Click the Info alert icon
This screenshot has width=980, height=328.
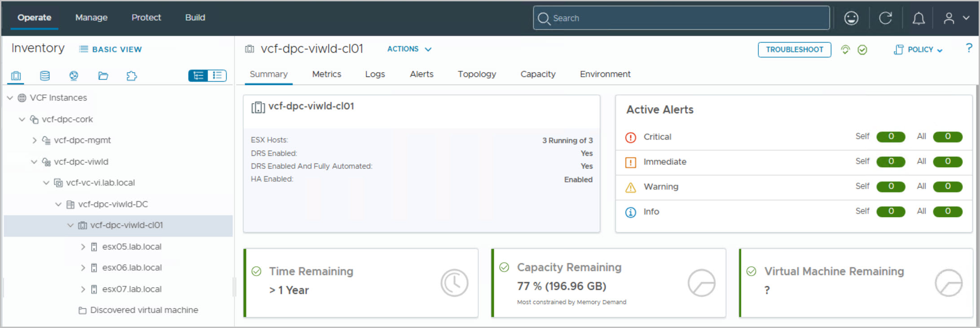coord(631,212)
